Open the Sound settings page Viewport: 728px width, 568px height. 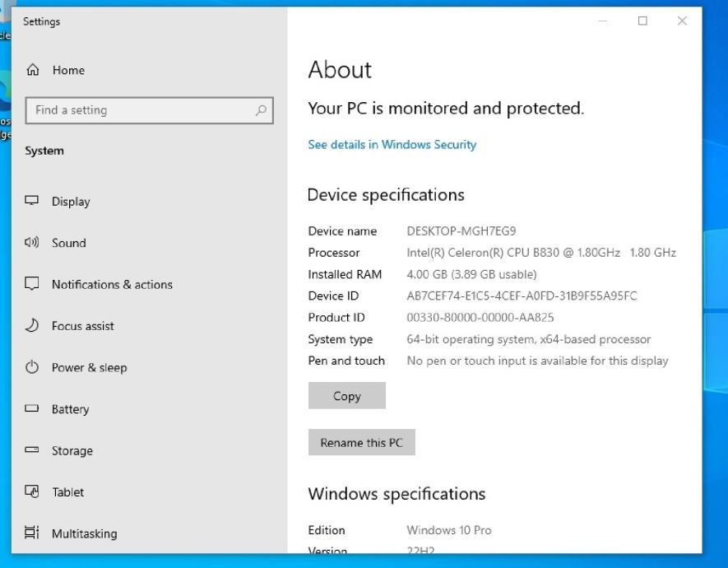click(69, 243)
